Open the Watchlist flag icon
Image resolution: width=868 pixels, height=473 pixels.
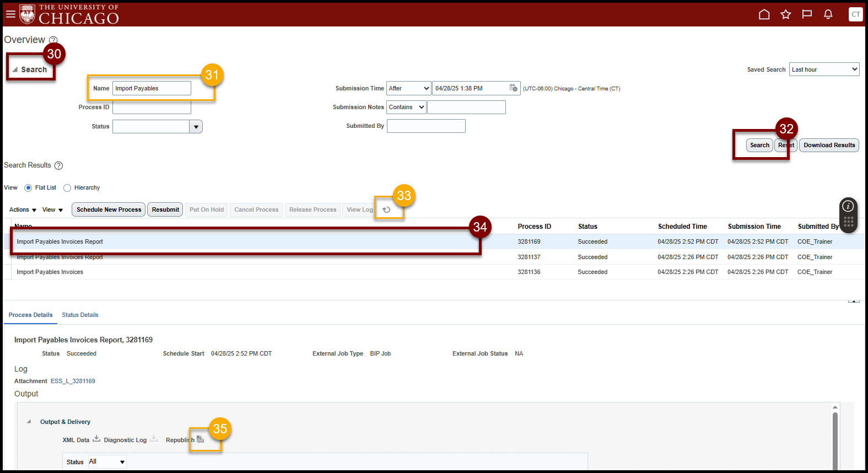point(807,14)
